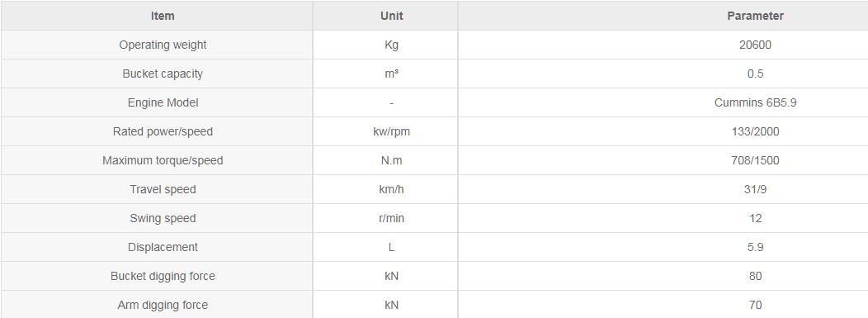Select the Arm digging force cell

point(163,305)
